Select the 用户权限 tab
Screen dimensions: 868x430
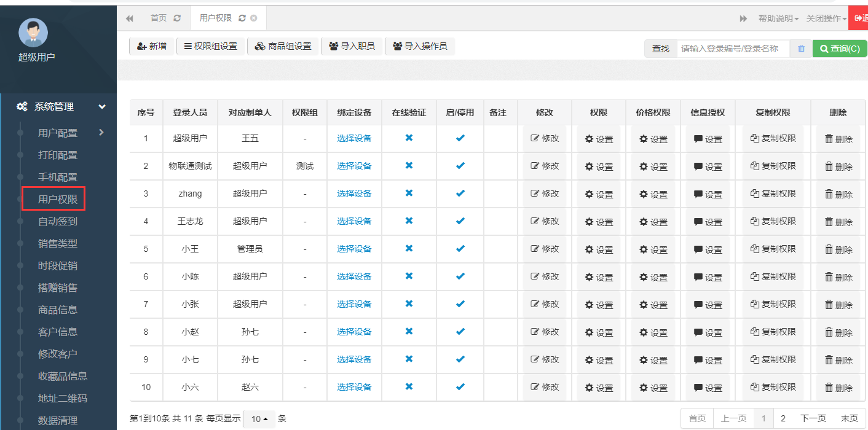(216, 18)
